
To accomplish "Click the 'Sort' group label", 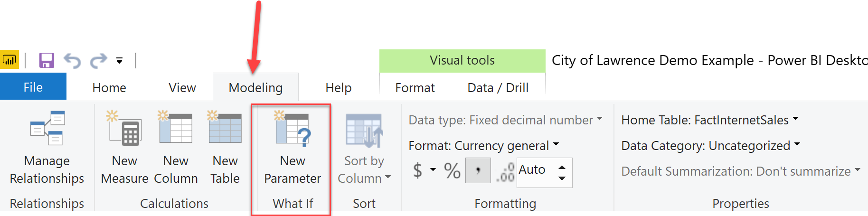I will click(x=364, y=203).
